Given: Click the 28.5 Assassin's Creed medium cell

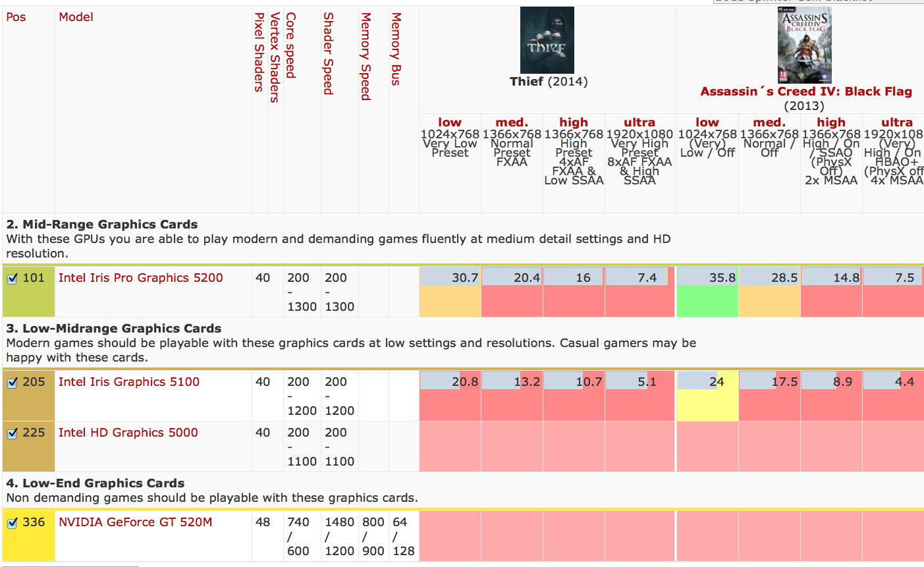Looking at the screenshot, I should click(x=769, y=292).
